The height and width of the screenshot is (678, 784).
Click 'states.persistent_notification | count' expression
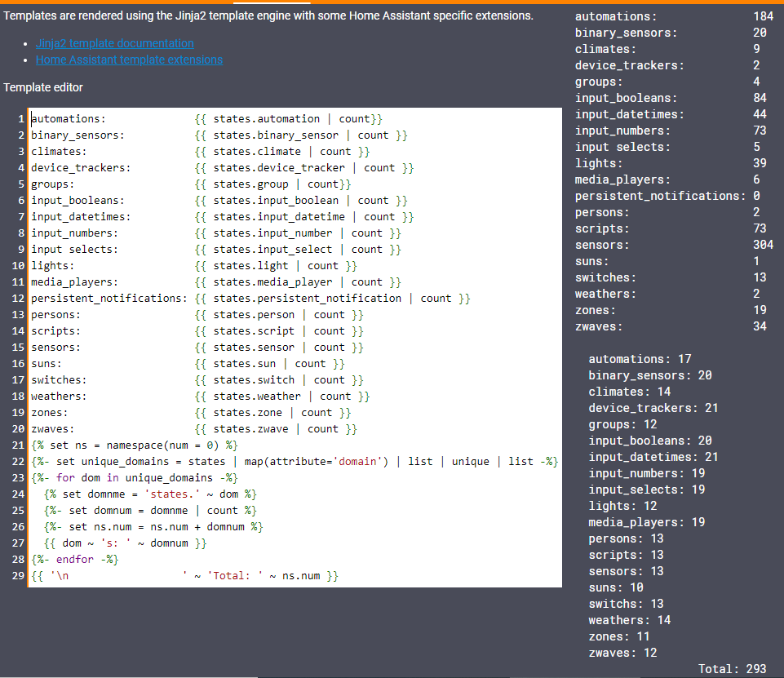(332, 299)
